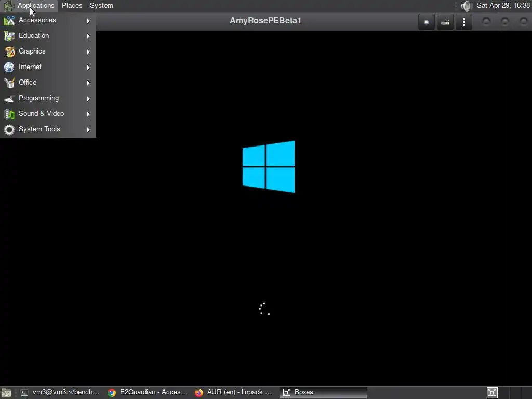Expand the Accessories submenu
Screen dimensions: 532x399
(x=48, y=20)
